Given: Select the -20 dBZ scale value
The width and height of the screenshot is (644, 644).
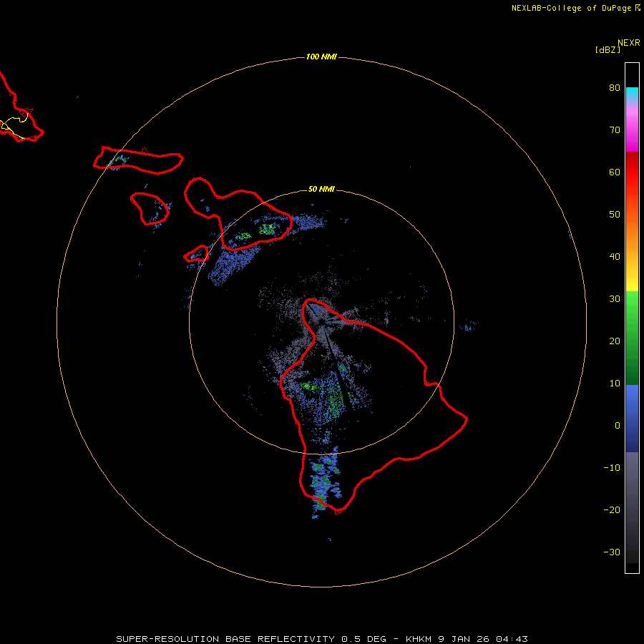Looking at the screenshot, I should [x=612, y=510].
